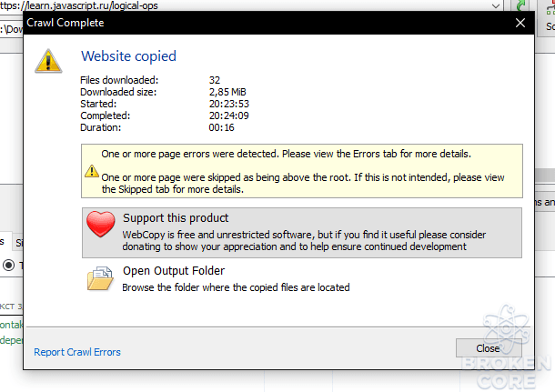The image size is (555, 392).
Task: Dismiss the dialog using title bar X
Action: click(x=520, y=23)
